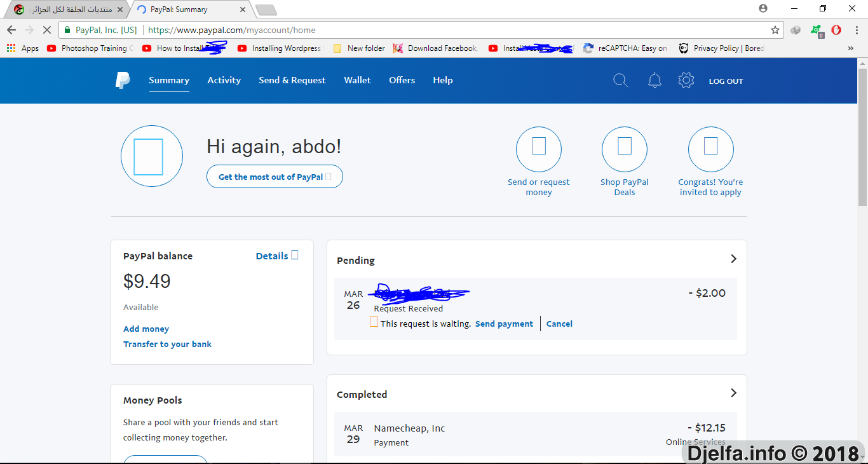The height and width of the screenshot is (464, 868).
Task: Open a new browser tab
Action: tap(266, 10)
